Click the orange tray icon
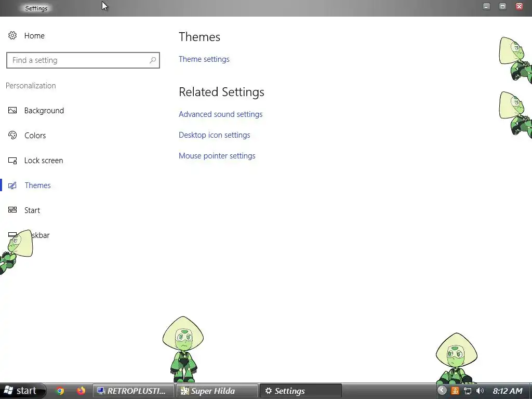This screenshot has height=399, width=532. (x=455, y=391)
